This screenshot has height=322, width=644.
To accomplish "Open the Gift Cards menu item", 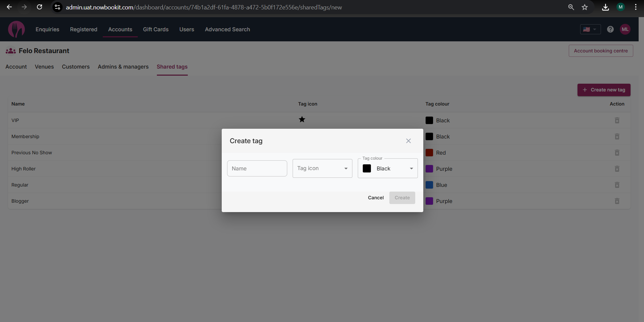I will 156,29.
